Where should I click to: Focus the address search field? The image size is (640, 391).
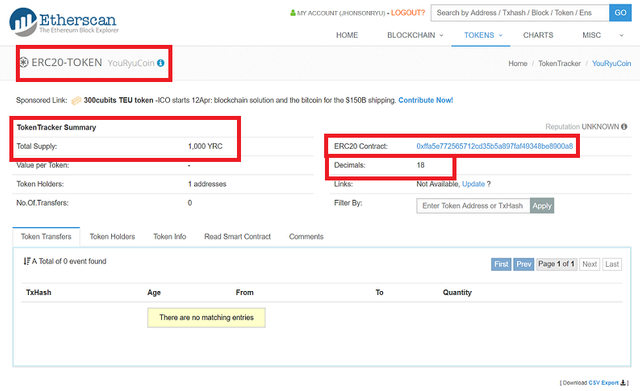pos(520,13)
